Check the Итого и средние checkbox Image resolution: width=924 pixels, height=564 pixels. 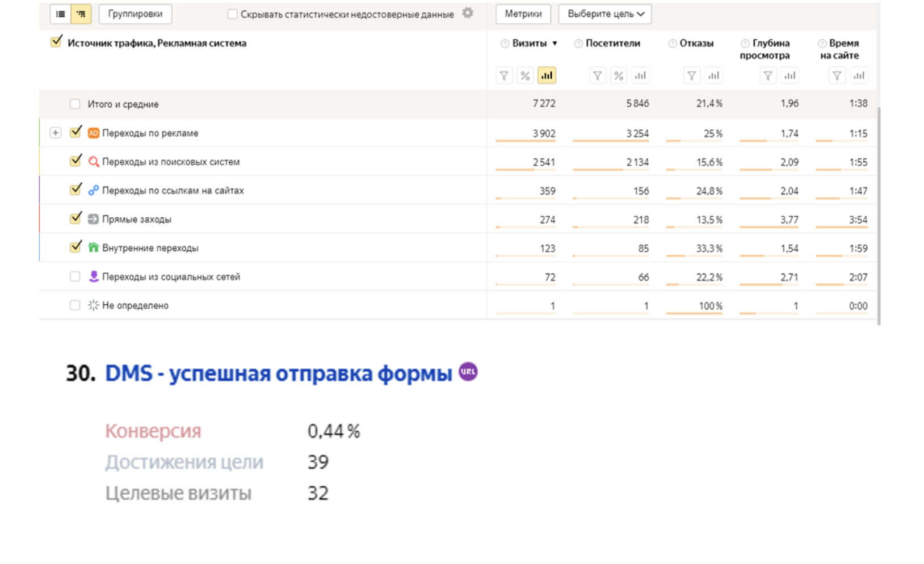[x=75, y=104]
